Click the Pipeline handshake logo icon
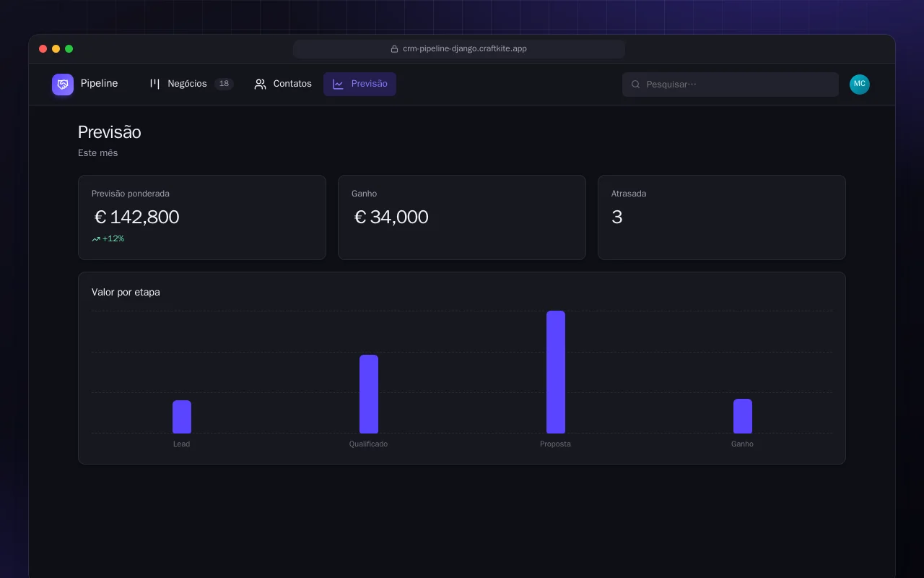This screenshot has height=578, width=924. (63, 85)
